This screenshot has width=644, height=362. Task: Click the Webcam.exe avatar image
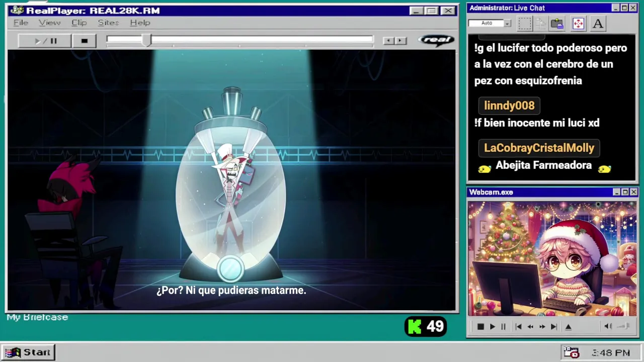point(552,259)
